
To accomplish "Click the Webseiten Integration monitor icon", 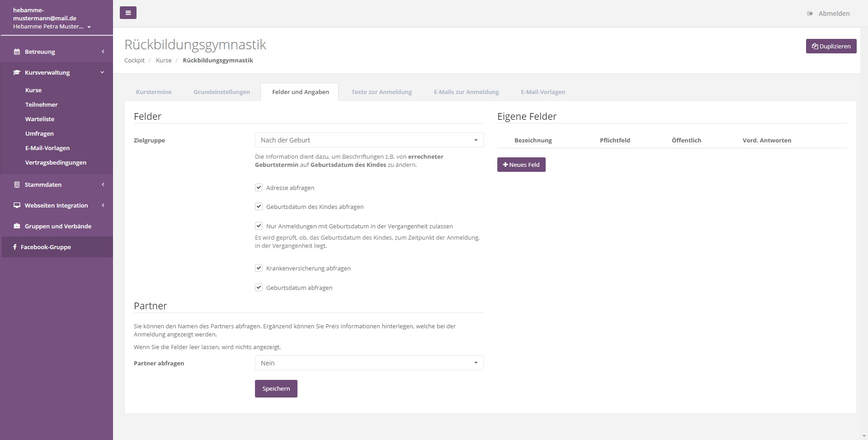I will (x=17, y=205).
